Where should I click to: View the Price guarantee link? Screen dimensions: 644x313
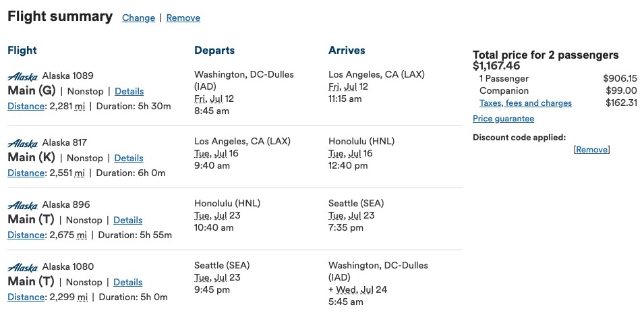[x=504, y=119]
